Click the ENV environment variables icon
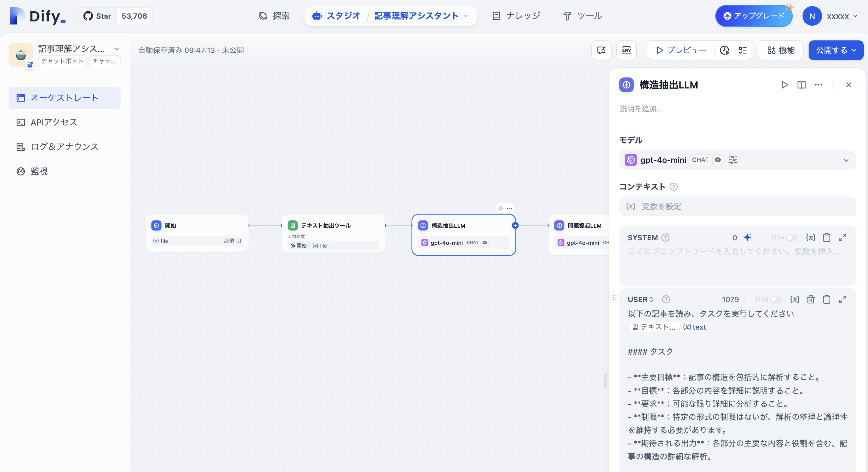This screenshot has height=472, width=868. pos(626,50)
